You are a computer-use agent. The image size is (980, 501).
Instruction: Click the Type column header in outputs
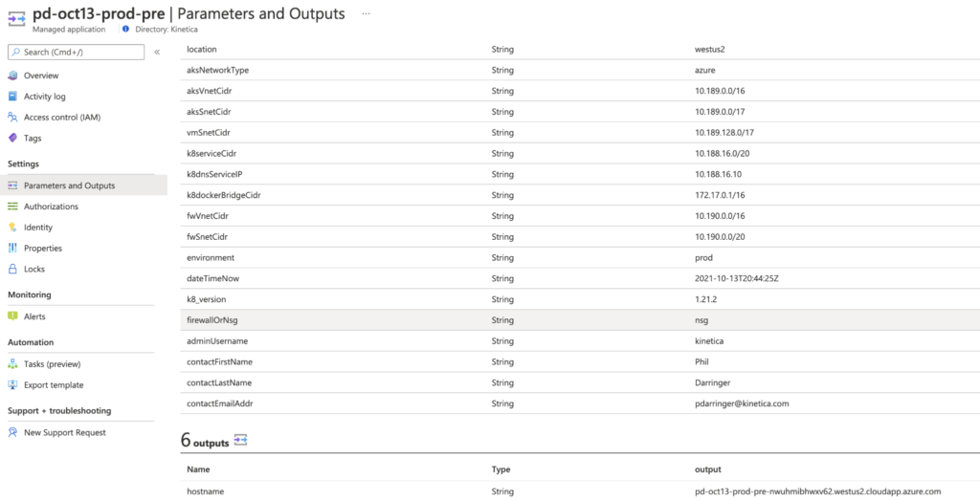pyautogui.click(x=501, y=469)
